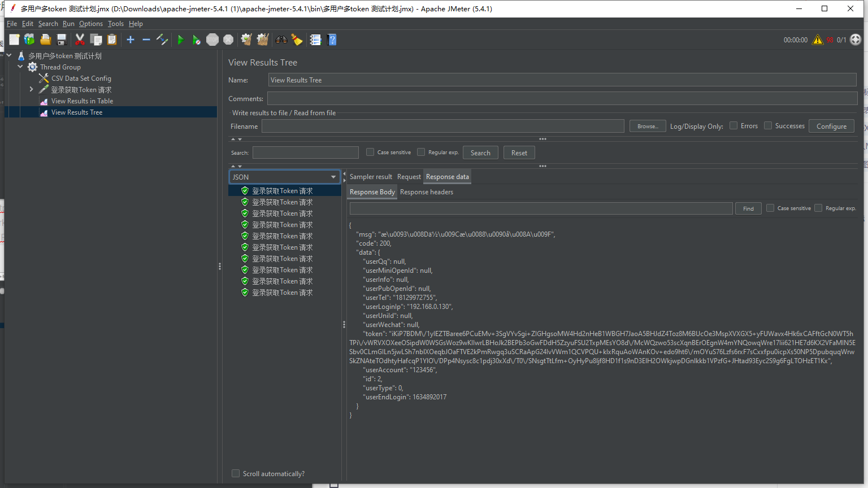868x488 pixels.
Task: Click the Clear results broom icon
Action: tap(246, 40)
